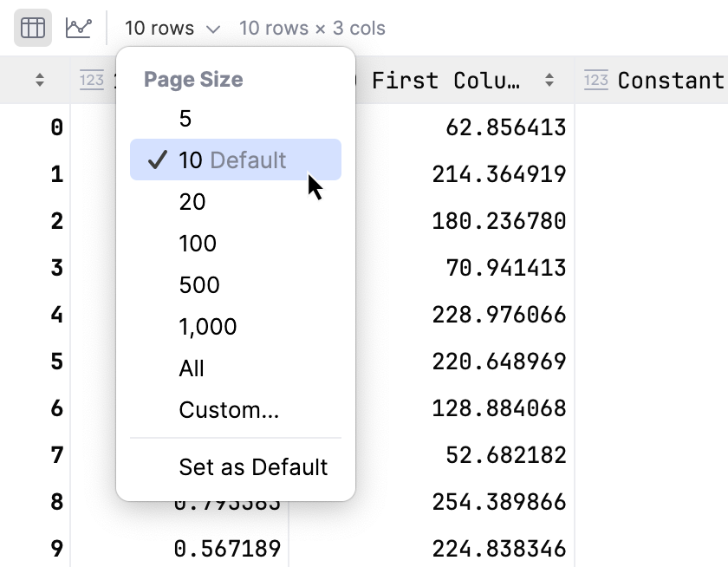This screenshot has height=567, width=728.
Task: Open the chart view (line graph icon)
Action: click(79, 27)
